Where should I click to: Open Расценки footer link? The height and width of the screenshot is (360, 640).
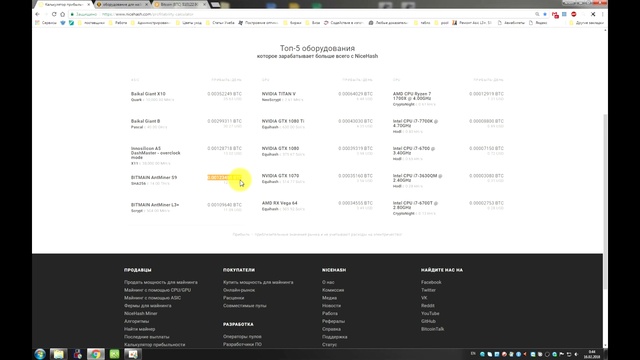point(233,298)
